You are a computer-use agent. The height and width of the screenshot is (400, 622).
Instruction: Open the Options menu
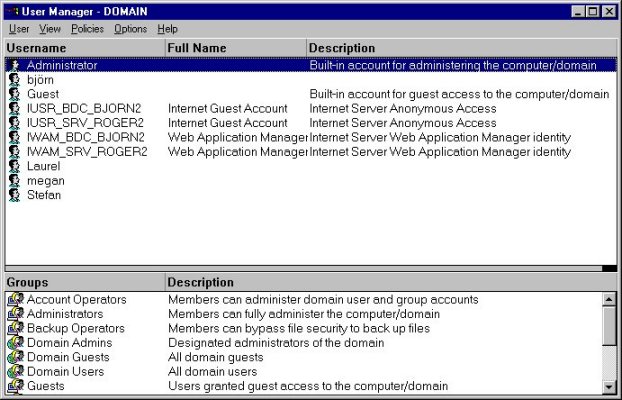[131, 29]
